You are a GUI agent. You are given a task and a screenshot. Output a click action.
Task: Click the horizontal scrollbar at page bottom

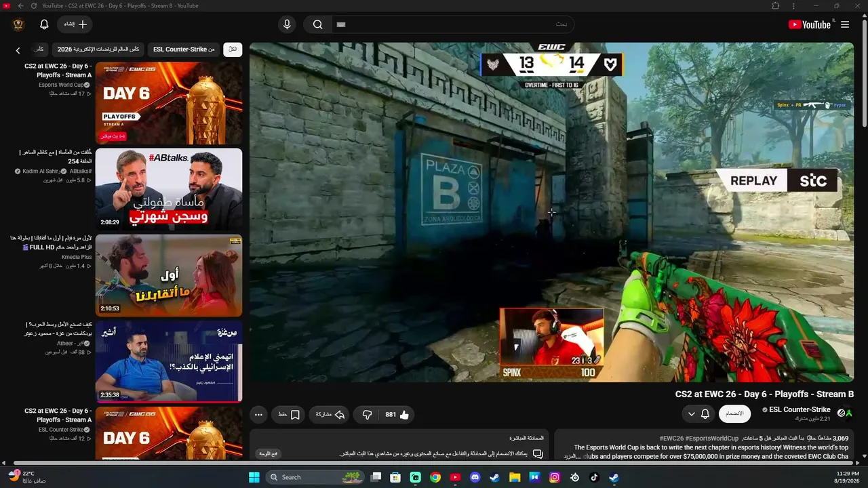(x=434, y=463)
